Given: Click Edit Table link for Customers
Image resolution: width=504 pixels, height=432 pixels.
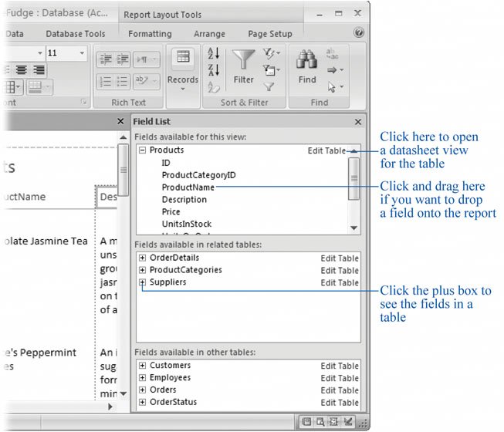Looking at the screenshot, I should click(340, 366).
